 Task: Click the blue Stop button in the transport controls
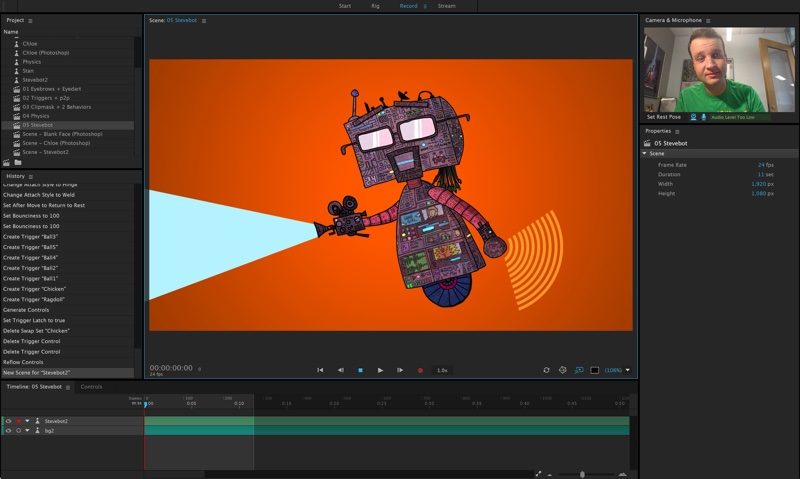(360, 370)
